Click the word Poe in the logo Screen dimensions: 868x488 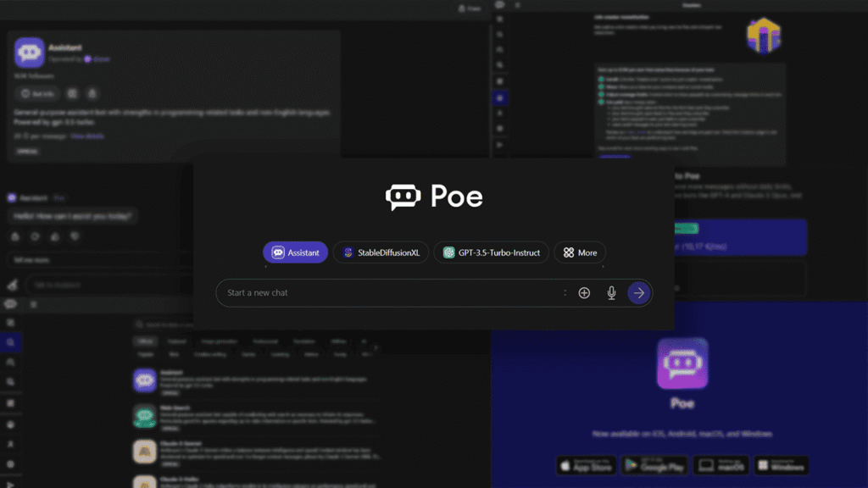[x=457, y=197]
